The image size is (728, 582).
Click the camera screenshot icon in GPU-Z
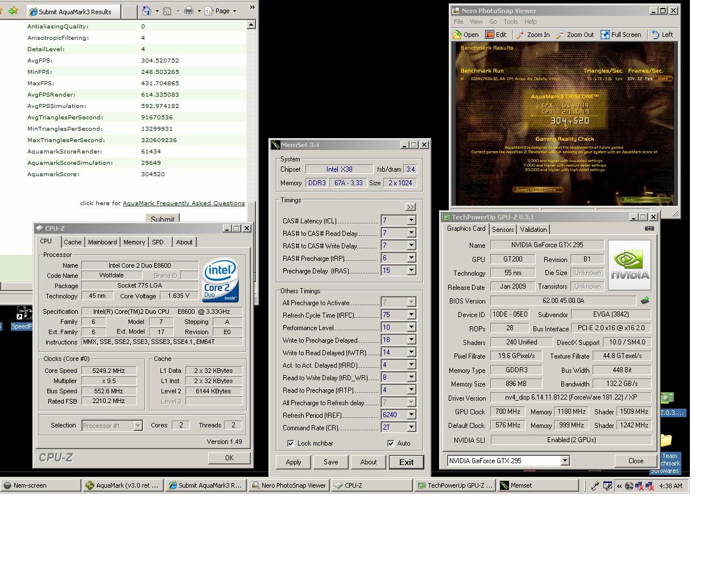click(x=649, y=228)
